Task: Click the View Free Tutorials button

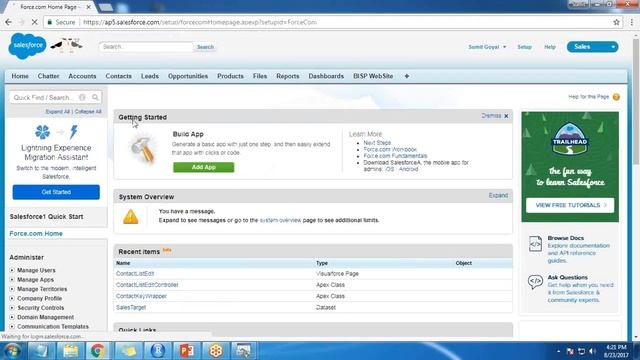Action: [x=570, y=205]
